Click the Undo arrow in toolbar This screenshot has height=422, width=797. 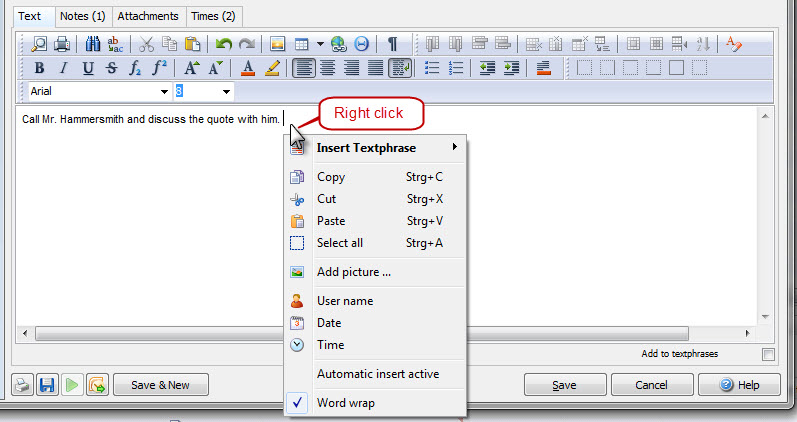click(224, 44)
